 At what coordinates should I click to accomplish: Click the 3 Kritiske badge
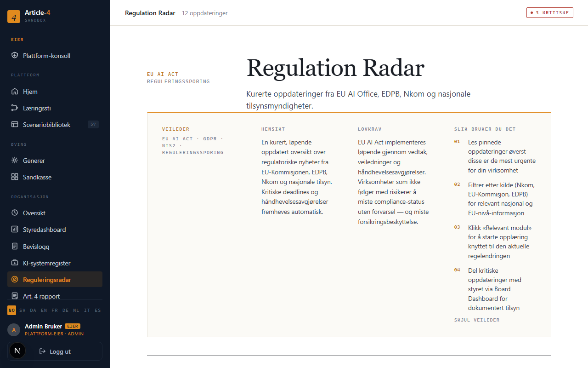550,13
